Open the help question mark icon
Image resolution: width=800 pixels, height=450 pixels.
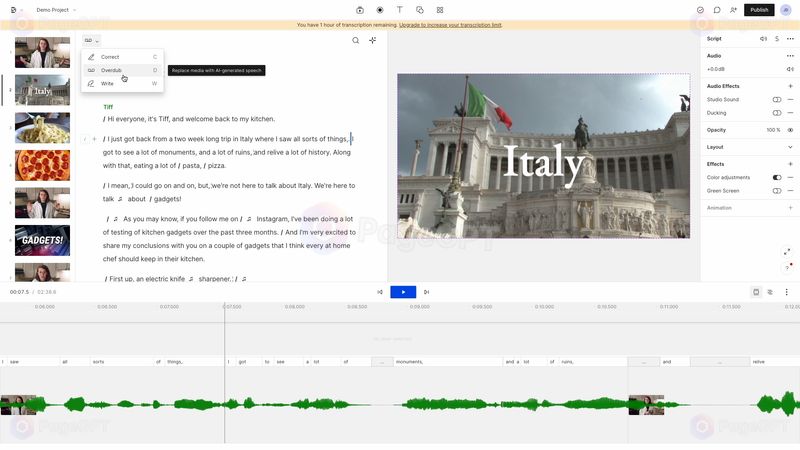pos(787,268)
